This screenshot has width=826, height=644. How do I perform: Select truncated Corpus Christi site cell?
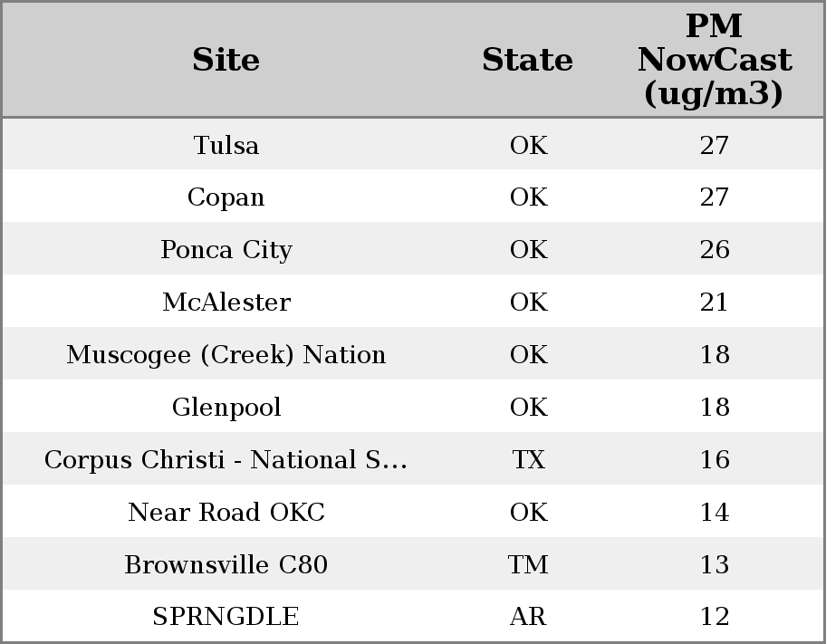pos(226,460)
